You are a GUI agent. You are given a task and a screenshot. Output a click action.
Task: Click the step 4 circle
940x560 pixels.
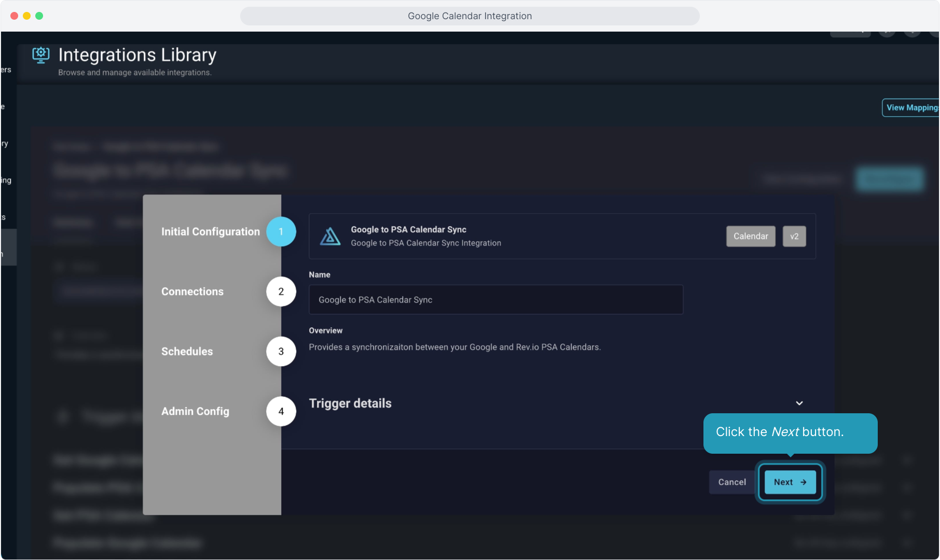(281, 411)
